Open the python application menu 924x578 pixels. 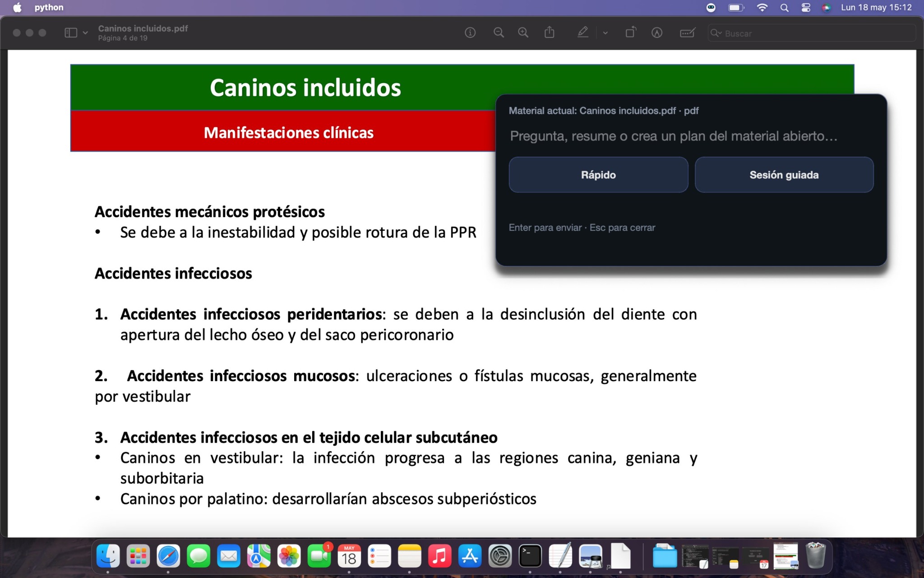pos(49,7)
